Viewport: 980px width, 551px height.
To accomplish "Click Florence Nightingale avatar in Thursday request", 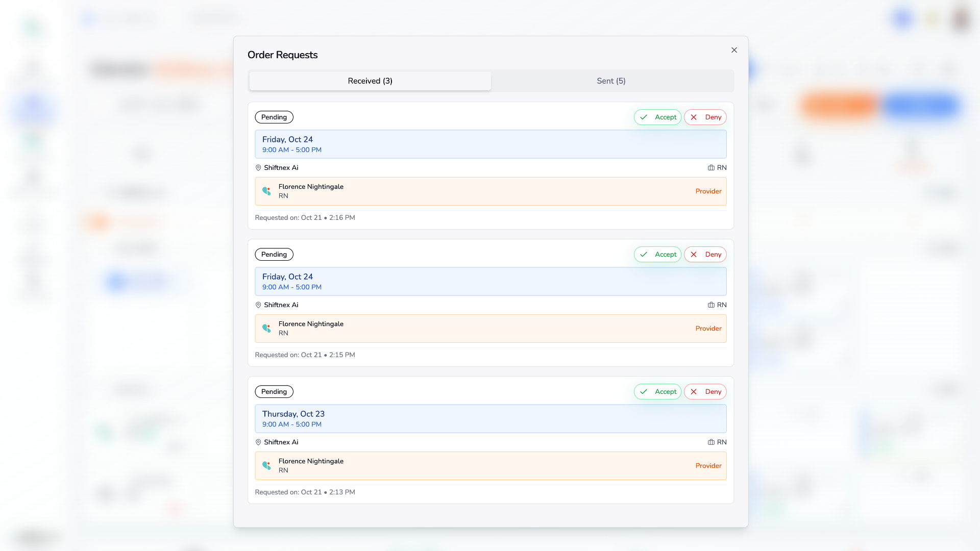I will 266,466.
